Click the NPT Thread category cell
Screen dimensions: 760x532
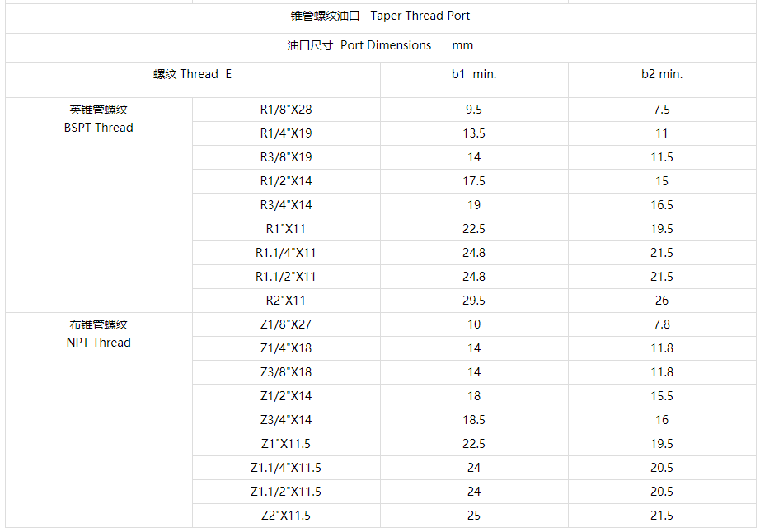pyautogui.click(x=99, y=420)
